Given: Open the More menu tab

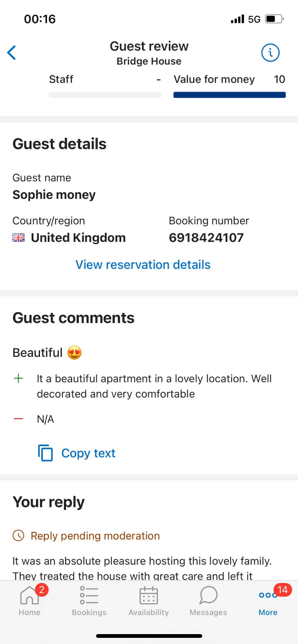Looking at the screenshot, I should coord(268,600).
